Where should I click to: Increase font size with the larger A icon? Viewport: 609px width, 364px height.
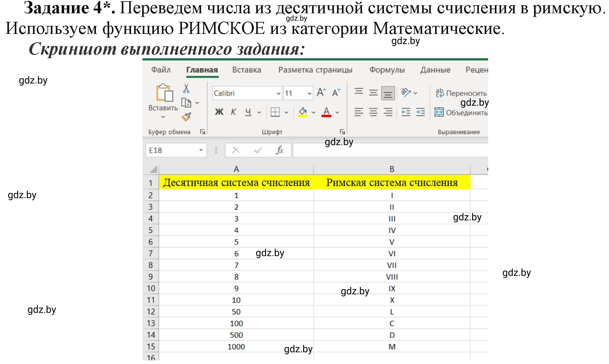321,92
